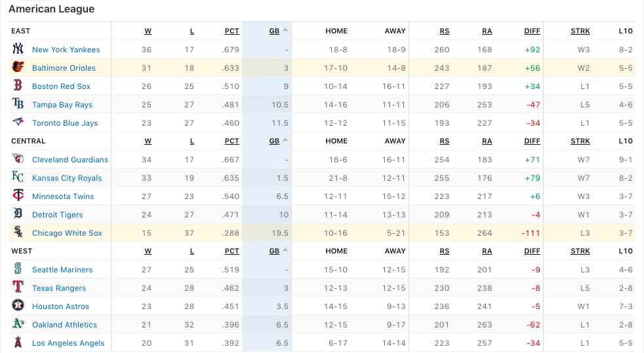Open the Cleveland Guardians team link
The height and width of the screenshot is (353, 644).
70,159
